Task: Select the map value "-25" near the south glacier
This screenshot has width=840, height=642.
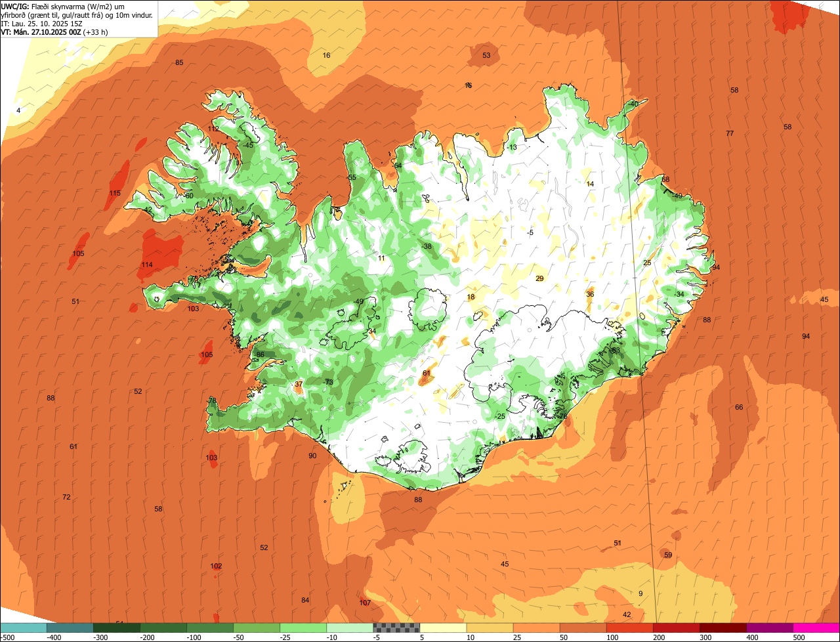Action: pos(499,416)
